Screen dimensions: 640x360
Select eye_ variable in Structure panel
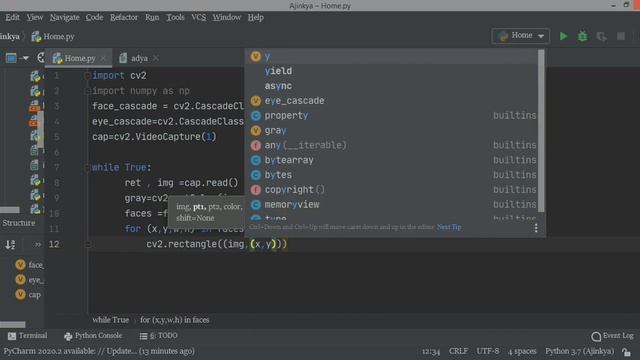[x=29, y=280]
